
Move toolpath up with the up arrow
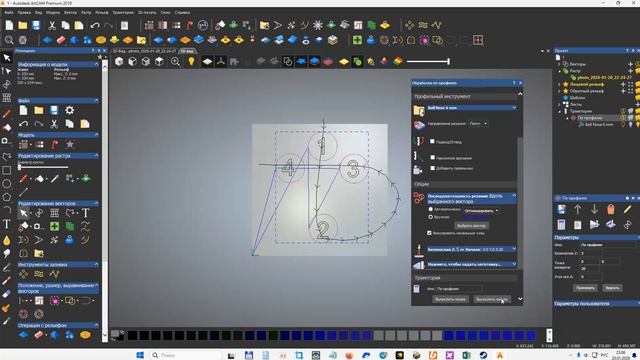[x=578, y=209]
